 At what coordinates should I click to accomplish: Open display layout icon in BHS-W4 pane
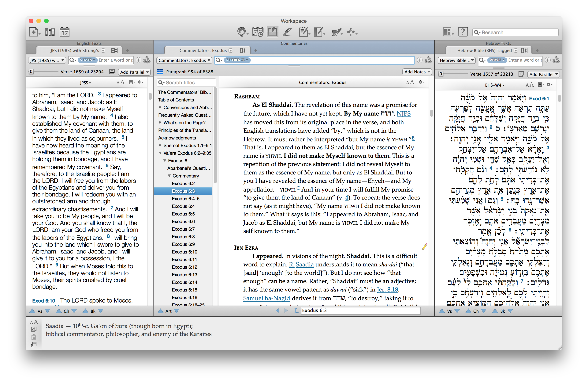click(x=541, y=85)
